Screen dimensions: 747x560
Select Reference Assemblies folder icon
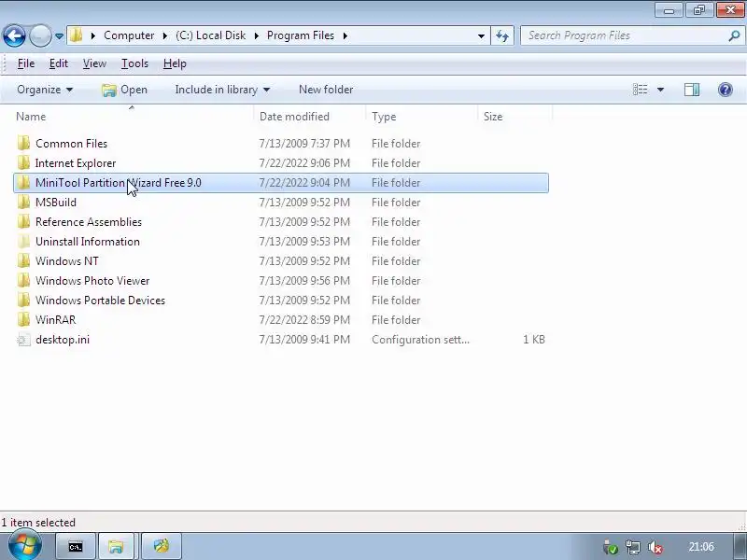coord(23,222)
